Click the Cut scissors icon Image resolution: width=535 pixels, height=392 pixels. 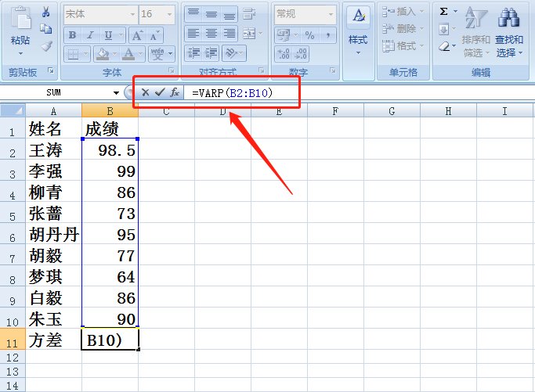pyautogui.click(x=45, y=12)
